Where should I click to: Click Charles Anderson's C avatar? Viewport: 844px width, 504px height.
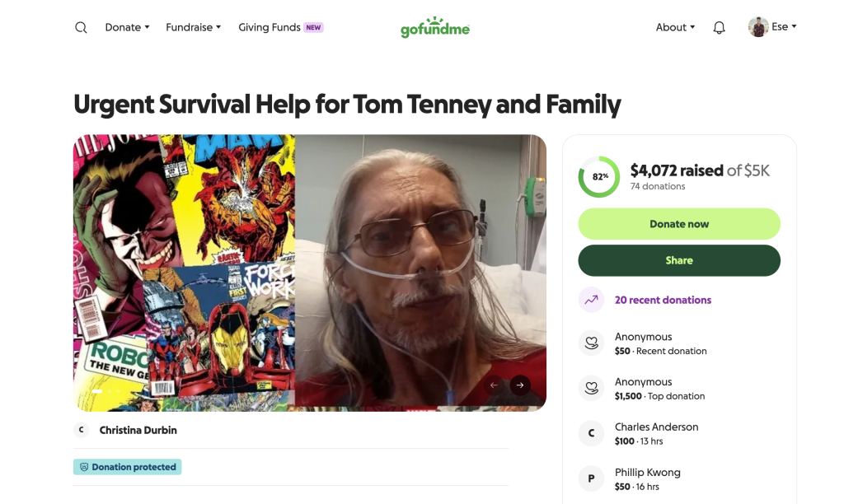click(591, 434)
